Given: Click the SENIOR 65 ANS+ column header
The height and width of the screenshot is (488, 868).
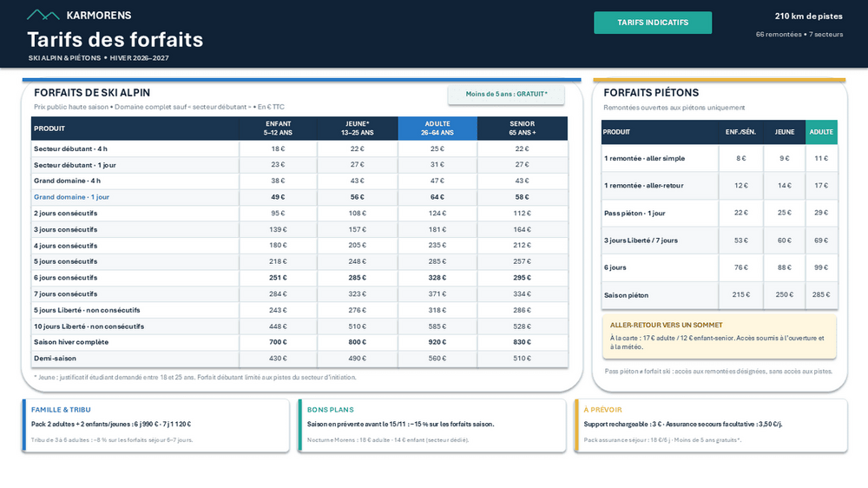Looking at the screenshot, I should [x=522, y=129].
